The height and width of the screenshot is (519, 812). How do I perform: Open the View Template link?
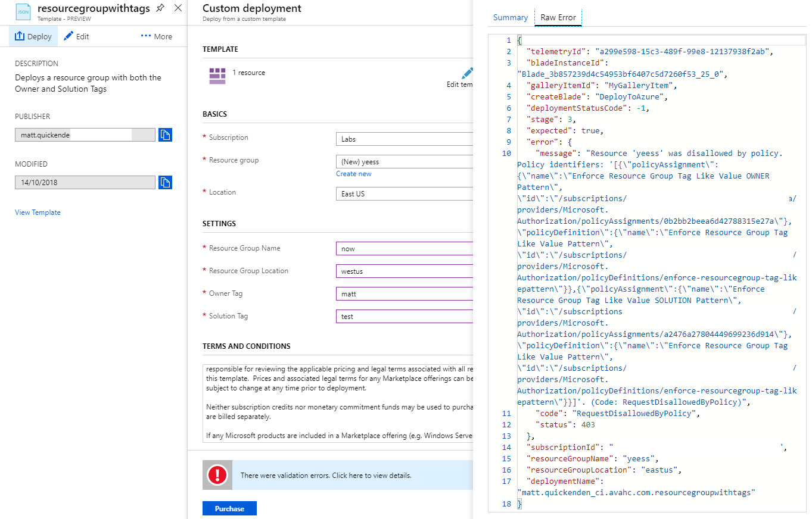point(38,212)
